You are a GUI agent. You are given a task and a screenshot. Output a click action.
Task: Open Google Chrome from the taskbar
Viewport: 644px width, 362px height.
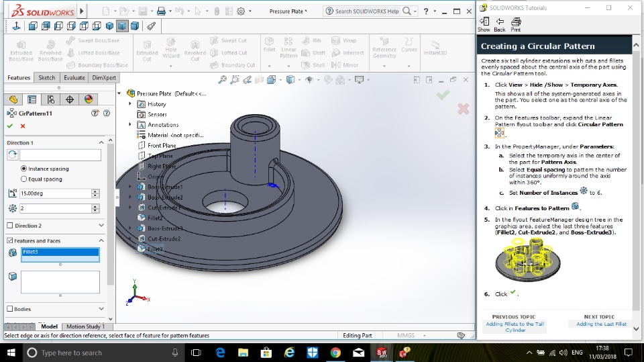point(335,353)
